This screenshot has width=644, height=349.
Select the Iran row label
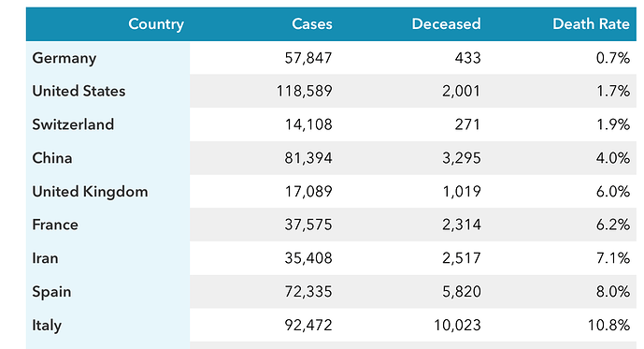click(x=45, y=258)
